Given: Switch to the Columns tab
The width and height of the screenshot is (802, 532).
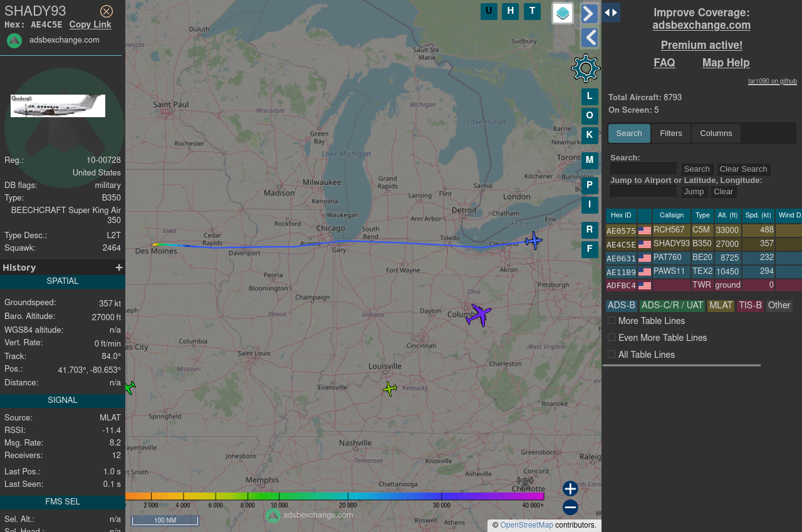Looking at the screenshot, I should pyautogui.click(x=716, y=133).
